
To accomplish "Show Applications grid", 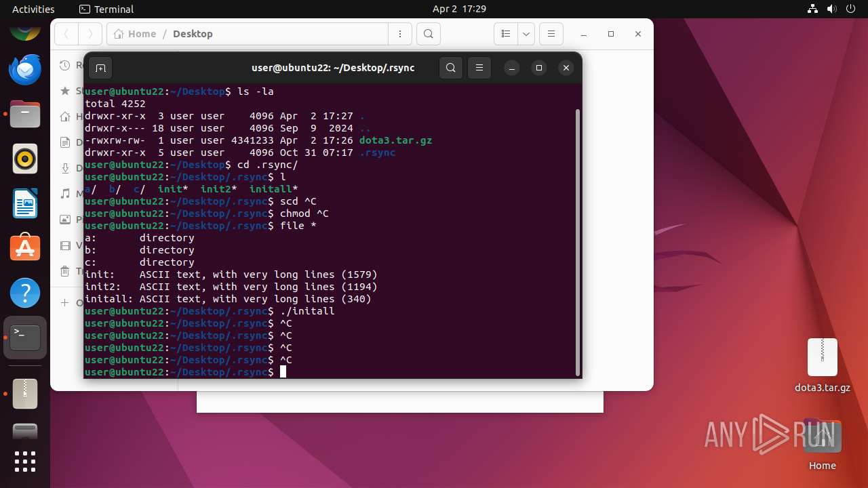I will [25, 462].
